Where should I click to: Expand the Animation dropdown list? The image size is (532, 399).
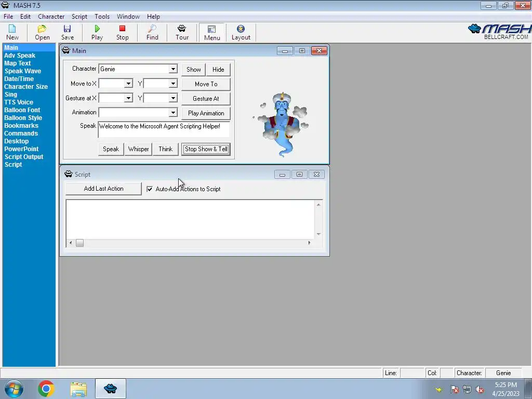173,112
